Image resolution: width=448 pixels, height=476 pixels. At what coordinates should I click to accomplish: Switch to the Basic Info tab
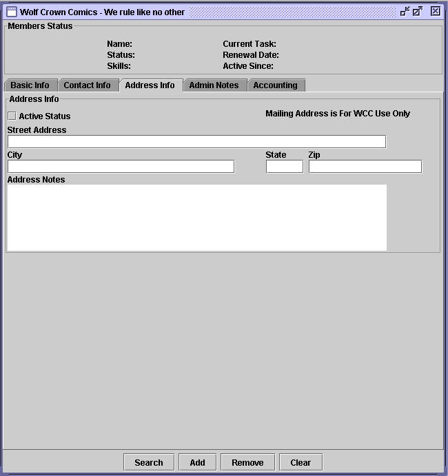tap(30, 85)
